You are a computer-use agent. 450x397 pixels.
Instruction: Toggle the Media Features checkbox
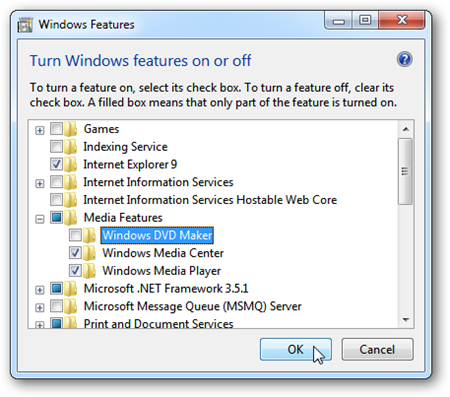click(56, 217)
